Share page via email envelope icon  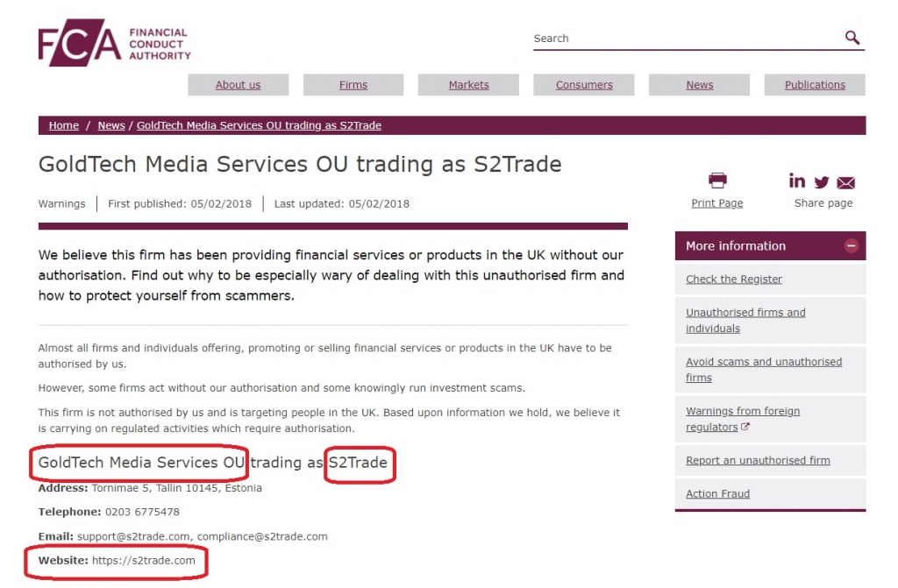(846, 182)
